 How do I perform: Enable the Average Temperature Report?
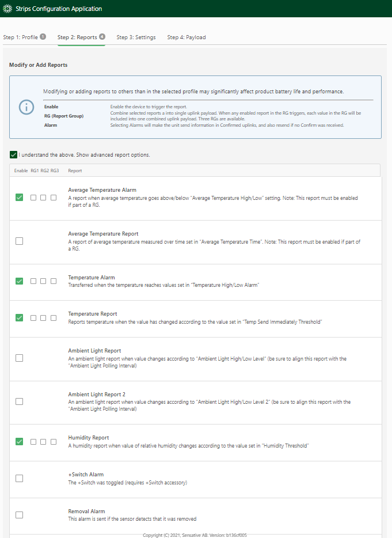tap(20, 241)
